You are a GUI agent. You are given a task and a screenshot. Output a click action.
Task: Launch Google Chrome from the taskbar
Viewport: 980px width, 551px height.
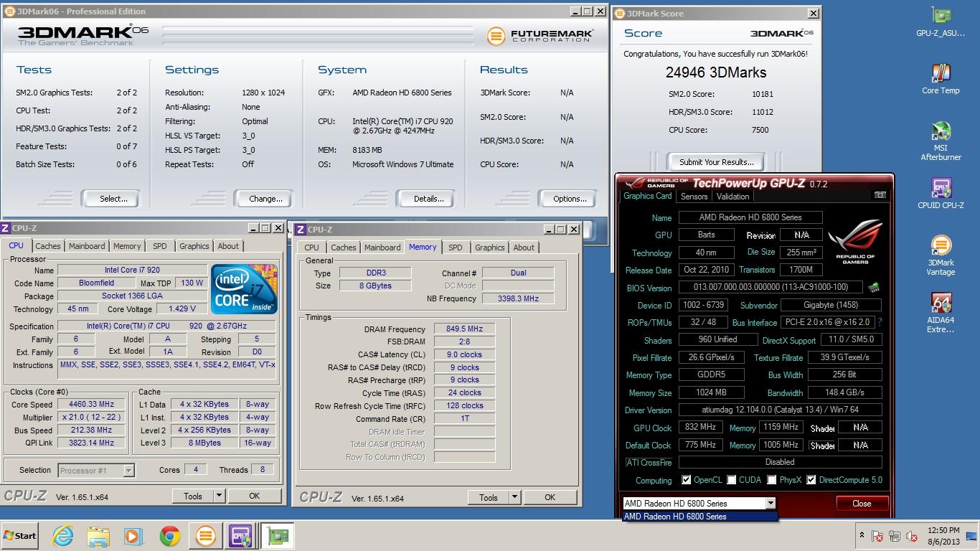pyautogui.click(x=169, y=536)
